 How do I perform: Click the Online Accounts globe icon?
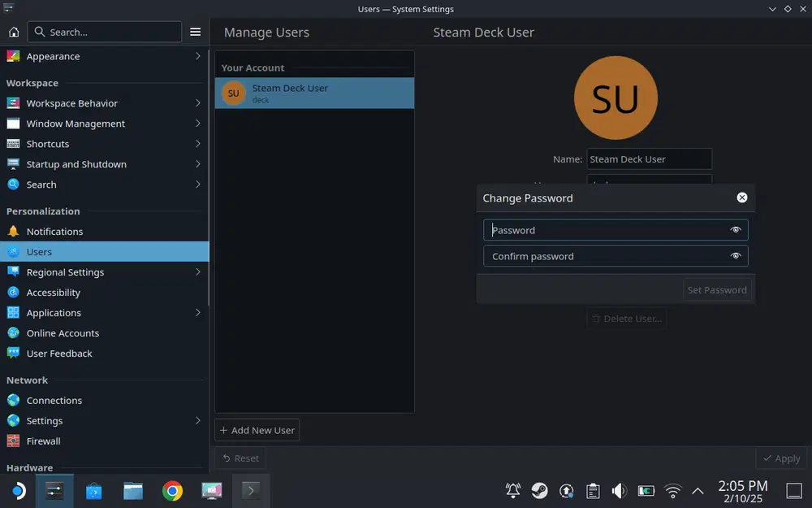(14, 332)
